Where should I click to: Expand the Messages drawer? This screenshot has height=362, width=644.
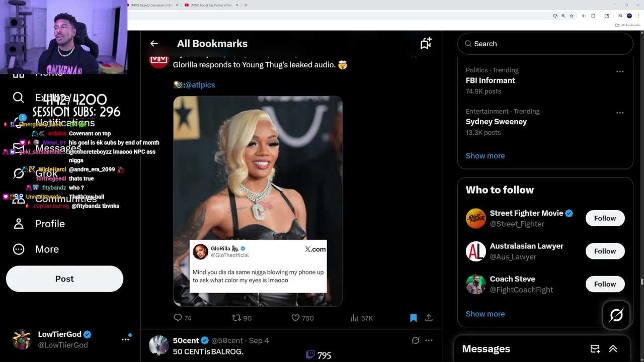pos(613,349)
